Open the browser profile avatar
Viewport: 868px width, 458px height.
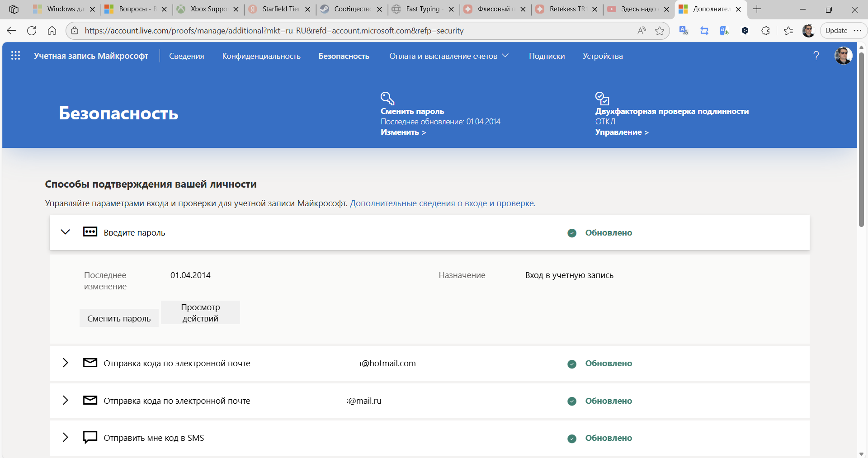(808, 31)
